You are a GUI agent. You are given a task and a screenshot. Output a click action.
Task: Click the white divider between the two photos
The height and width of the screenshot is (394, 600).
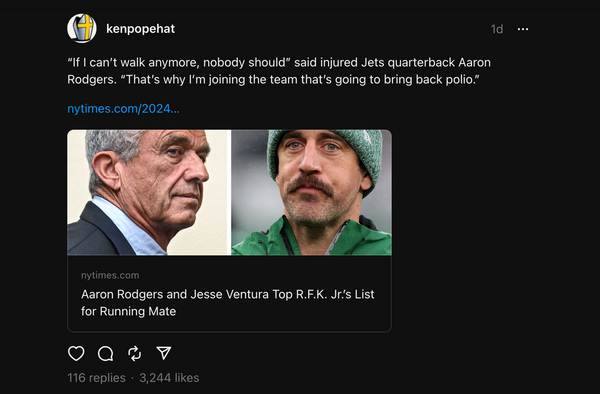(x=230, y=192)
